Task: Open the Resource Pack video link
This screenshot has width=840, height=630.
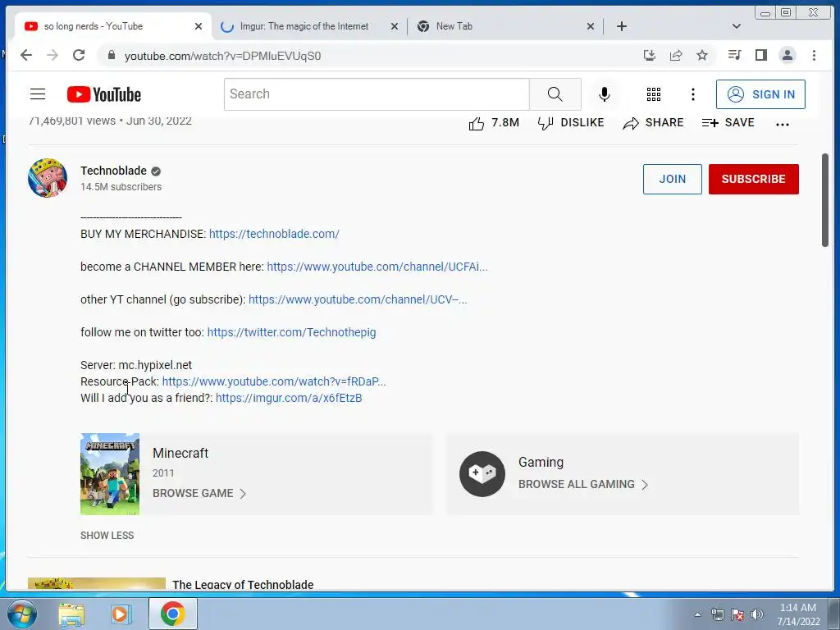Action: (274, 381)
